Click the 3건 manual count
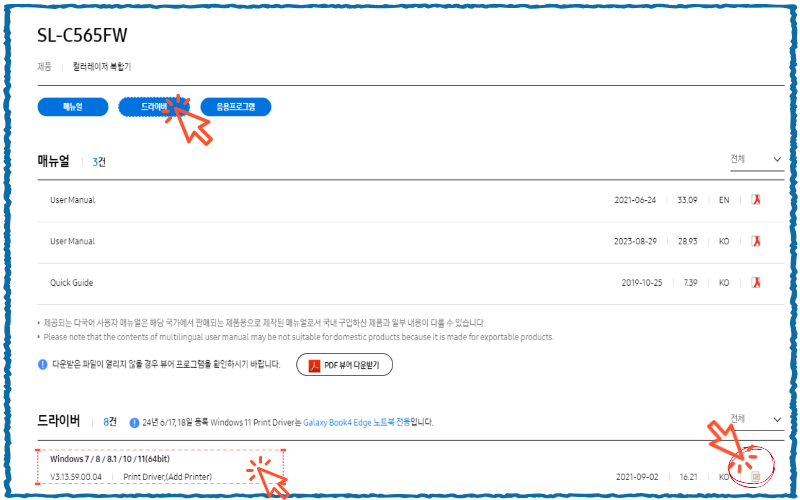The image size is (800, 500). [x=99, y=162]
